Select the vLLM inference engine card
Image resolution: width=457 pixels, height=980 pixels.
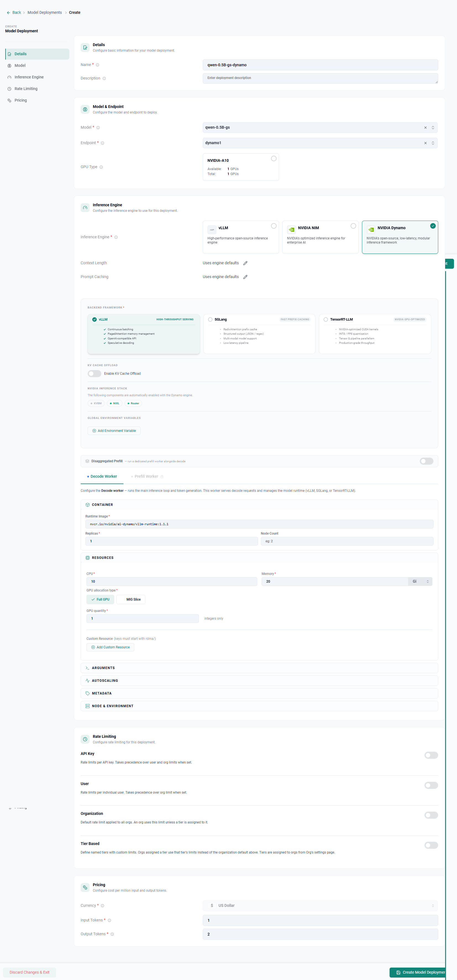pyautogui.click(x=240, y=237)
